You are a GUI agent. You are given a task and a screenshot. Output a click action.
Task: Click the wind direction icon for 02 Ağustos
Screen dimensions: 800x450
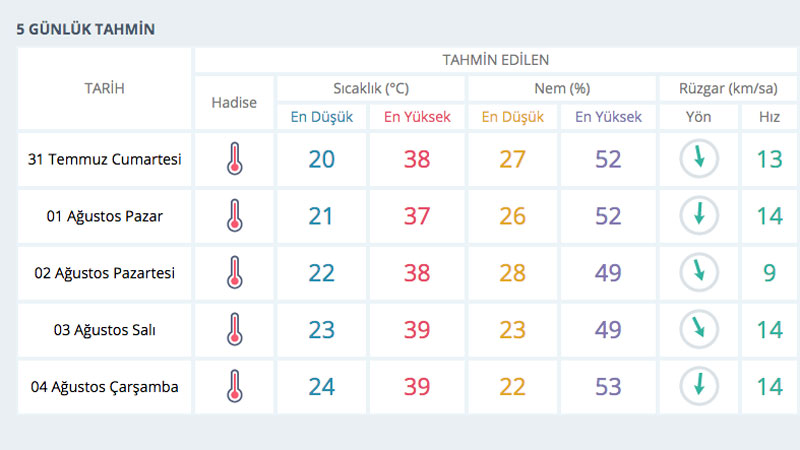[x=699, y=272]
